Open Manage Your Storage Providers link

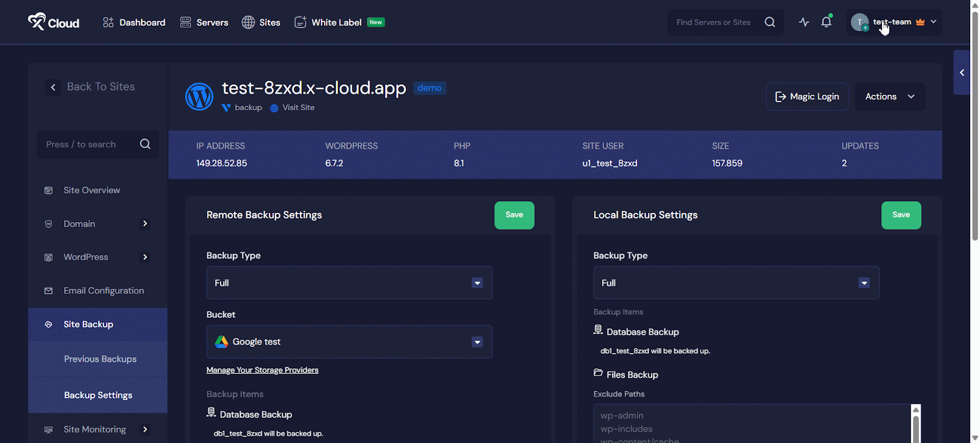262,370
